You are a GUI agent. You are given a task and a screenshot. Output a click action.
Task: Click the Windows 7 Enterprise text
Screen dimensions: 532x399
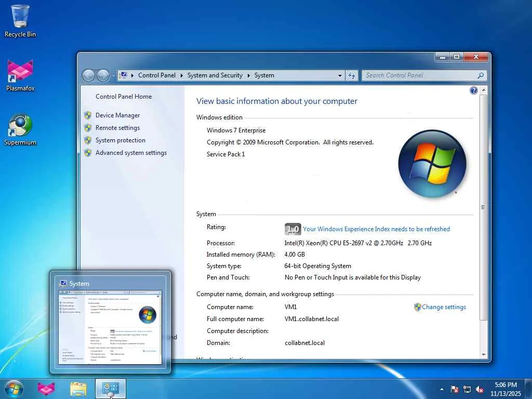coord(236,130)
